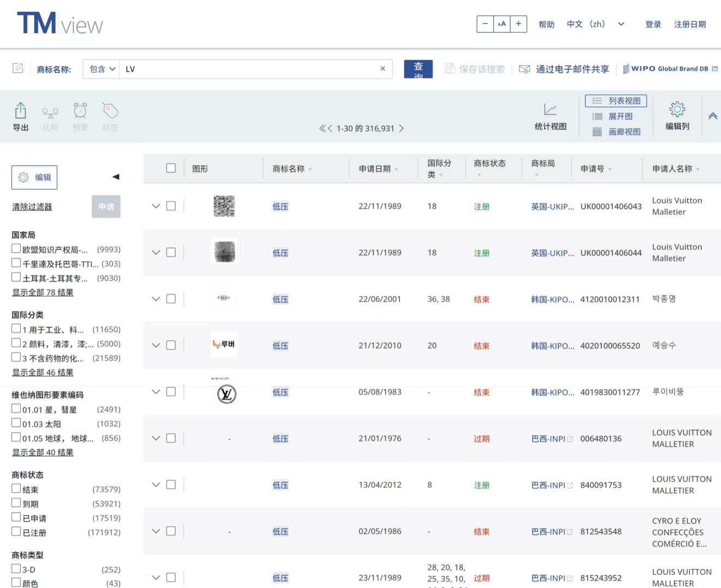Check Turkey (土耳其) office filter

pos(16,277)
